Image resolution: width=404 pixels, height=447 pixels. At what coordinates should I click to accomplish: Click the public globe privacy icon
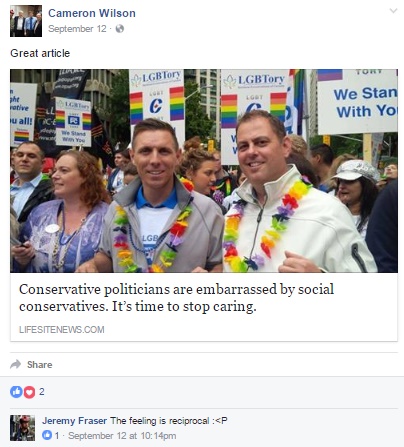click(x=120, y=29)
